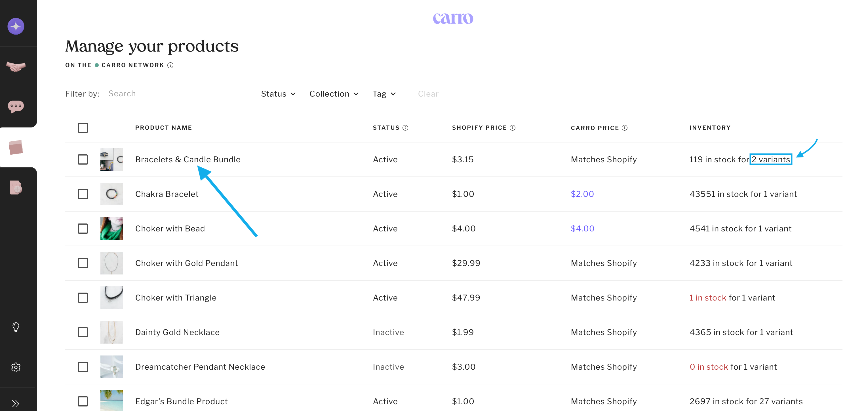Click info icon beside Carro Network
The width and height of the screenshot is (868, 411).
[170, 65]
